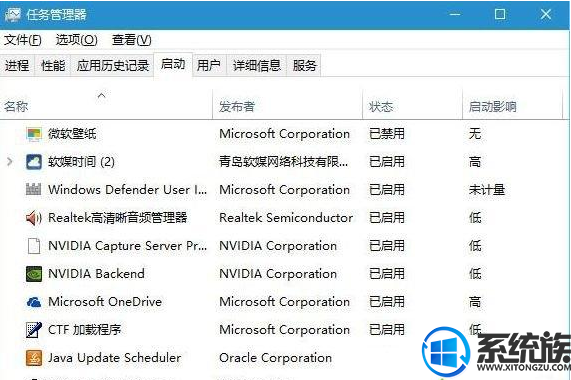Switch to the 服务 tab

(x=304, y=66)
